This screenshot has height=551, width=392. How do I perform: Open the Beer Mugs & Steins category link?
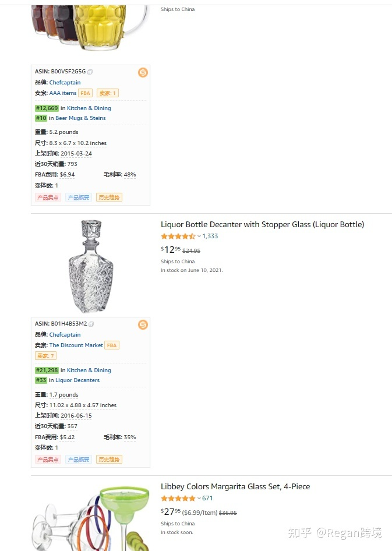(x=80, y=118)
